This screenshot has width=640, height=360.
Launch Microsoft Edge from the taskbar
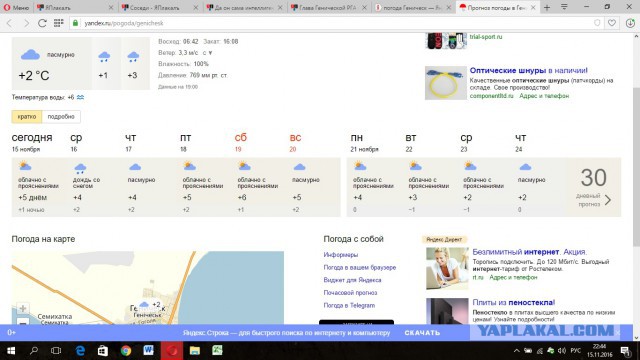(80, 351)
